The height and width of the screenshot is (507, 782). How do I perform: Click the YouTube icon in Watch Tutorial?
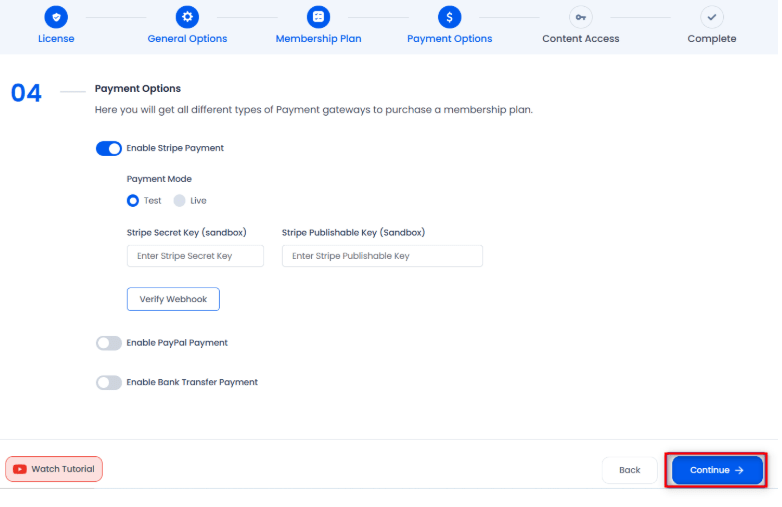[x=20, y=469]
